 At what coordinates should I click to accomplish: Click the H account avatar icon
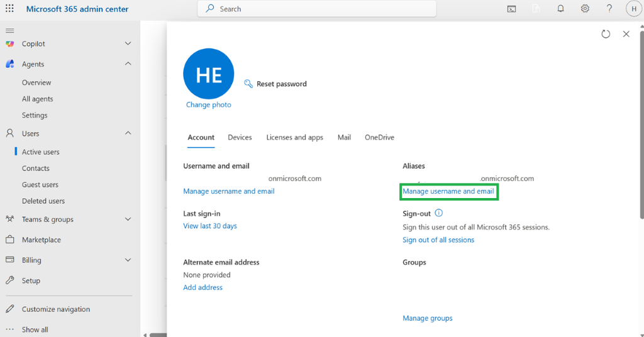click(634, 9)
